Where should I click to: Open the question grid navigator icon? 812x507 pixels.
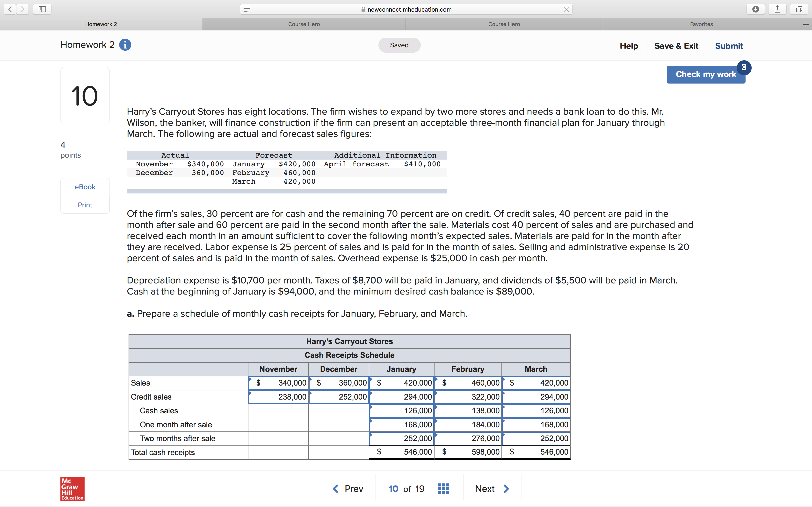tap(443, 489)
